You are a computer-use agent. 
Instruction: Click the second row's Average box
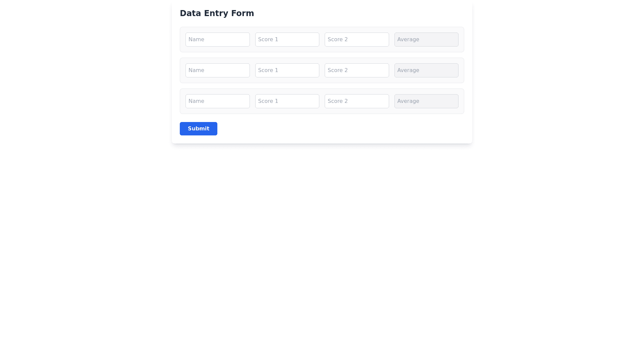click(426, 70)
